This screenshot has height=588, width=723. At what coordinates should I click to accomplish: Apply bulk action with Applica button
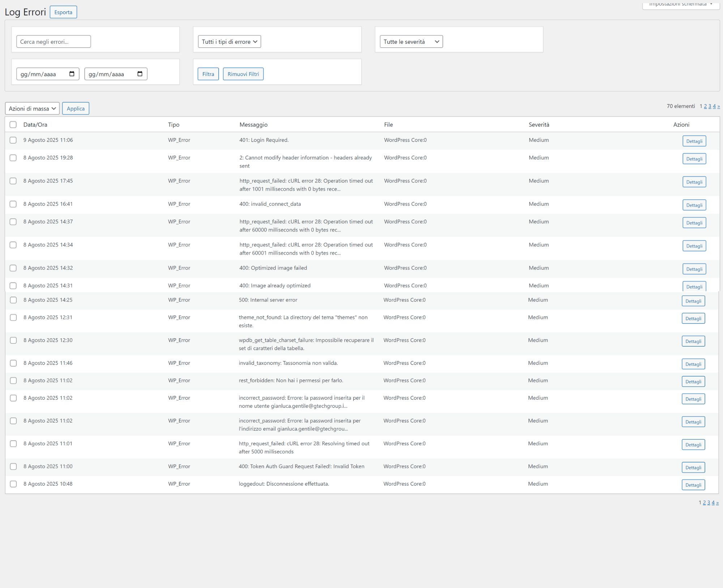coord(76,108)
